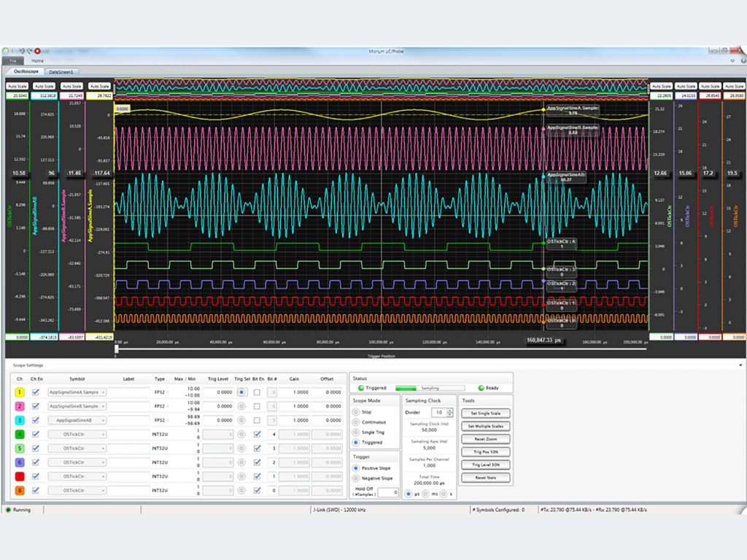
Task: Click Auto Scale above the green 20.5040 axis
Action: [x=18, y=86]
